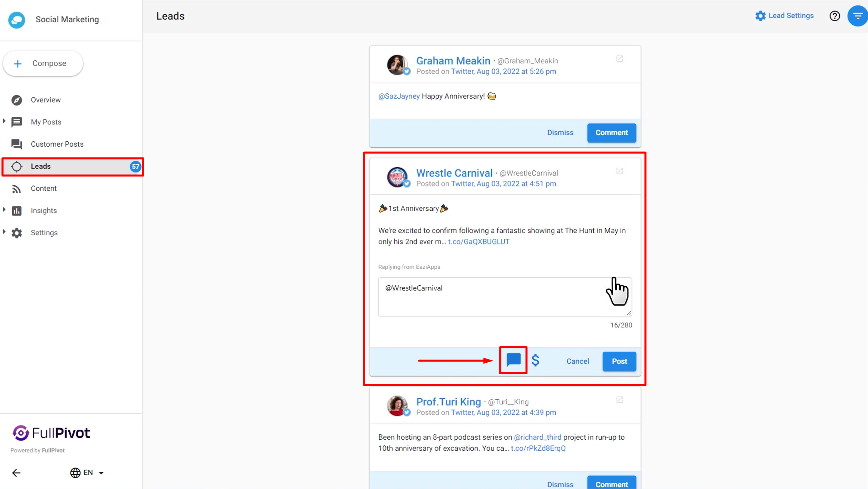Open the My Posts menu item
868x489 pixels.
pos(46,122)
